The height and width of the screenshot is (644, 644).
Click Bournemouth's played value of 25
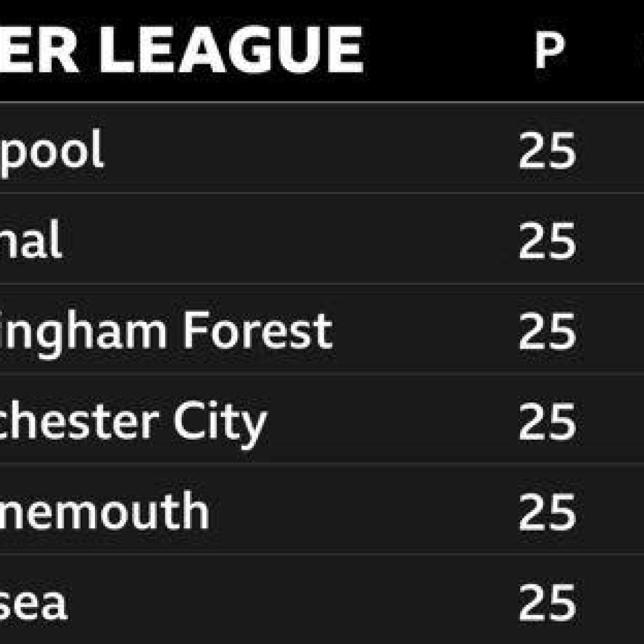547,513
